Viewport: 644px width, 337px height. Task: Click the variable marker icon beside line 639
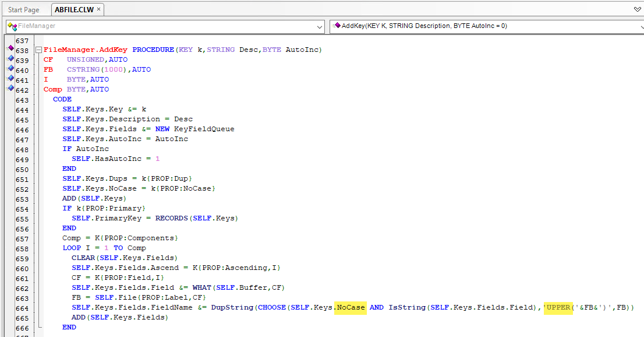(x=10, y=59)
